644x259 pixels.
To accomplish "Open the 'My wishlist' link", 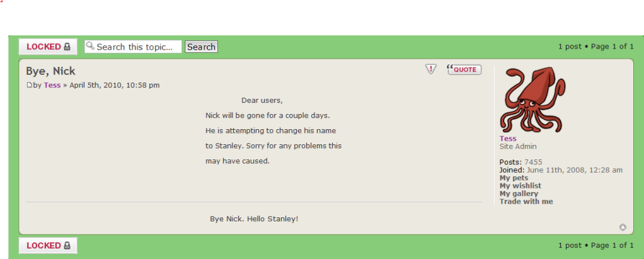I will [x=520, y=186].
